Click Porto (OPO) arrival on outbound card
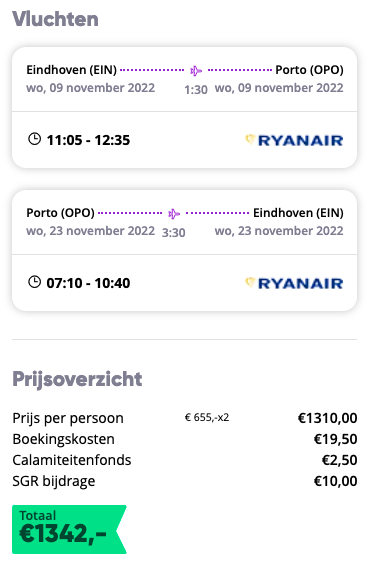The width and height of the screenshot is (373, 572). coord(309,70)
